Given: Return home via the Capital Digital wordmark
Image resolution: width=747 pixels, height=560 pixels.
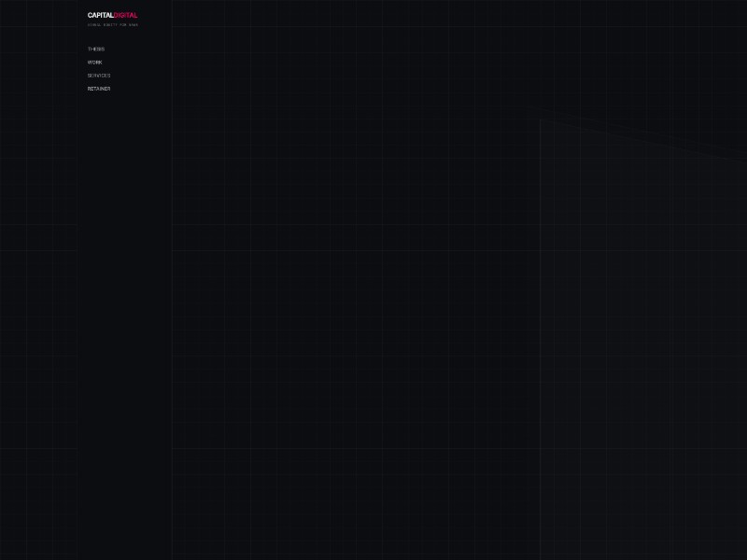Looking at the screenshot, I should pos(112,15).
